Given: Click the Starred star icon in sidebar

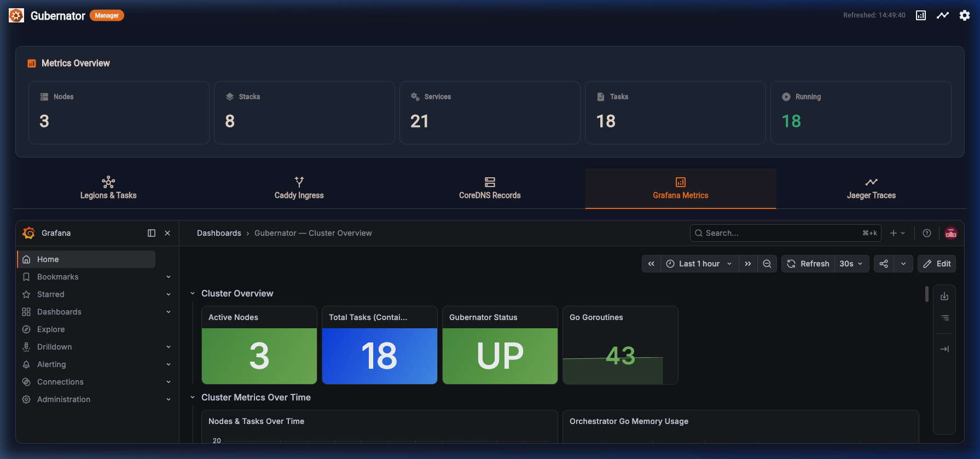Looking at the screenshot, I should (x=26, y=294).
